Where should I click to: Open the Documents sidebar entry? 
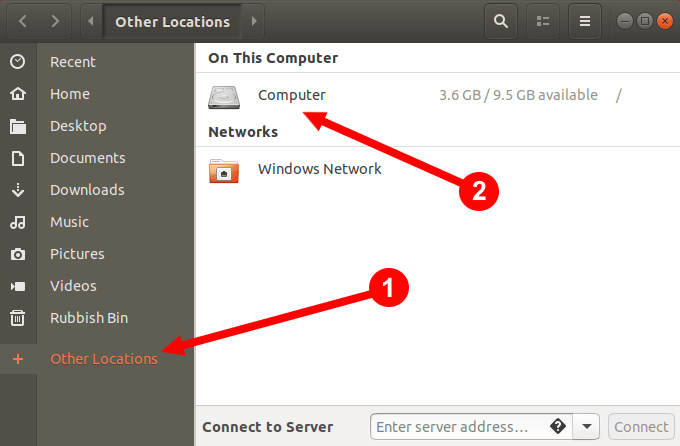tap(87, 158)
